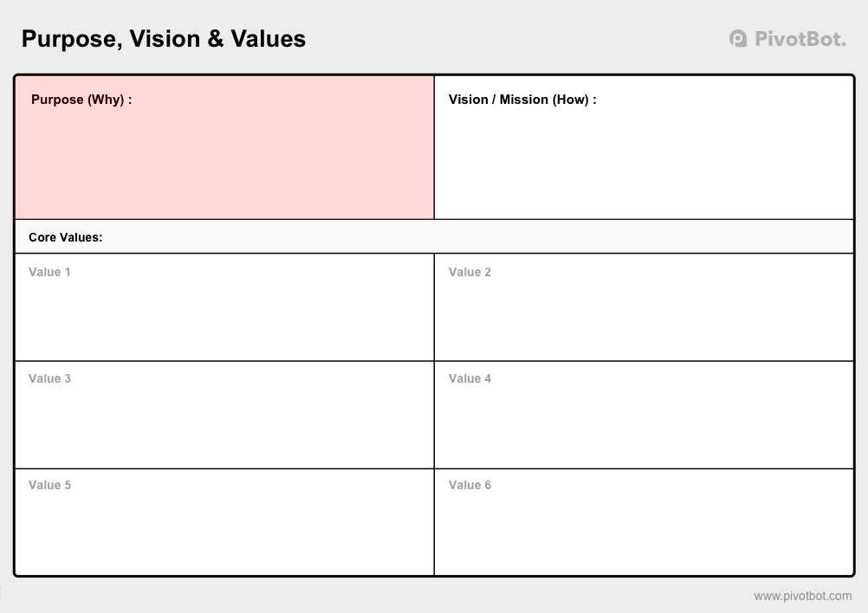The image size is (868, 613).
Task: Click inside the Vision / Mission (How) box
Action: 644,148
